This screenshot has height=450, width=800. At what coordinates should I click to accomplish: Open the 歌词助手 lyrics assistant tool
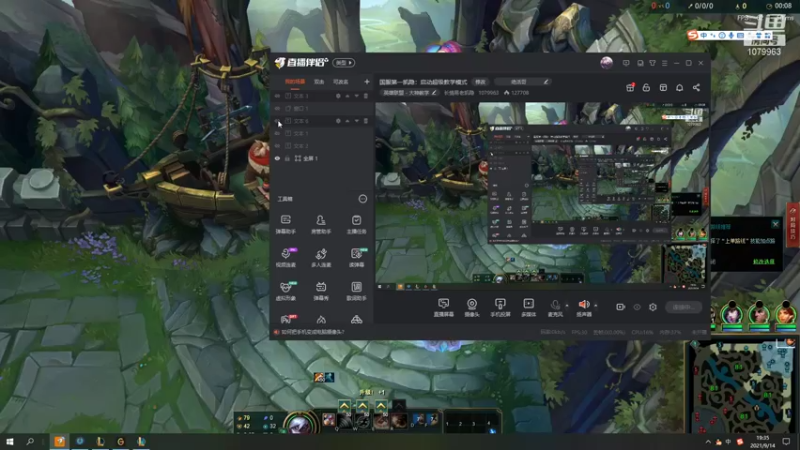tap(356, 290)
